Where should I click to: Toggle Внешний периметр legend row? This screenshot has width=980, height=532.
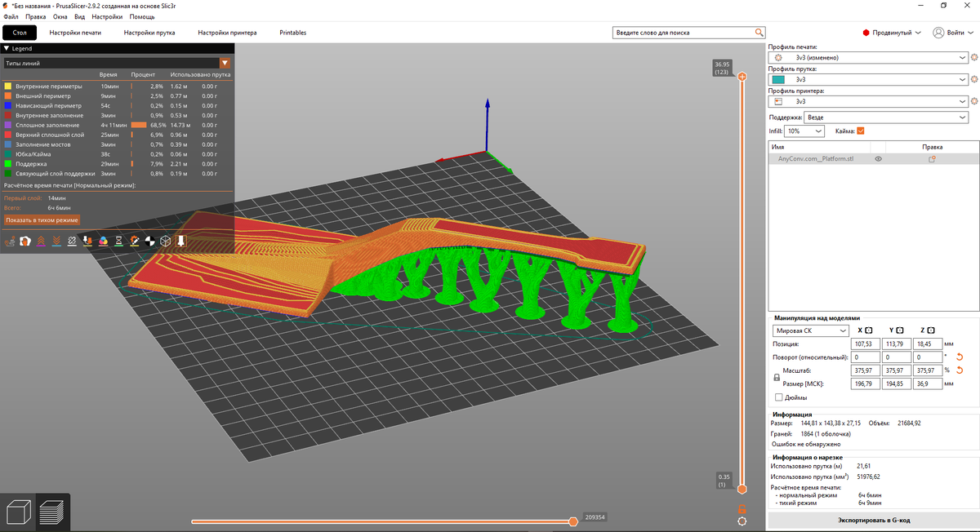118,95
